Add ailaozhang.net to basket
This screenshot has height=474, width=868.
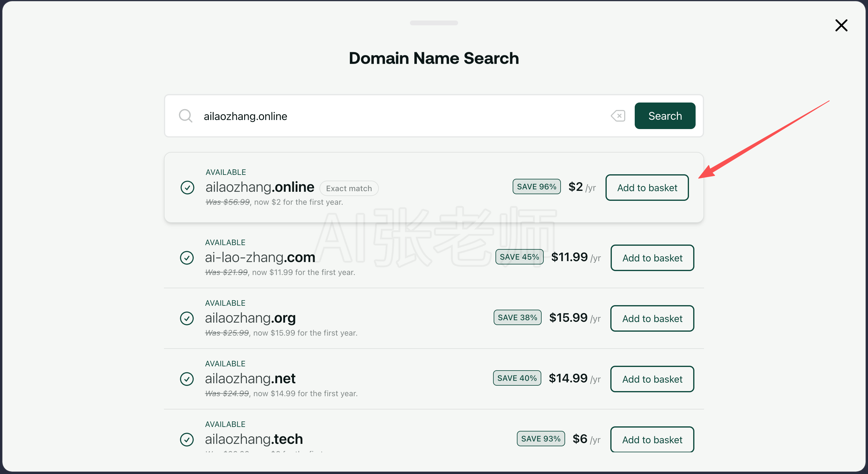652,379
